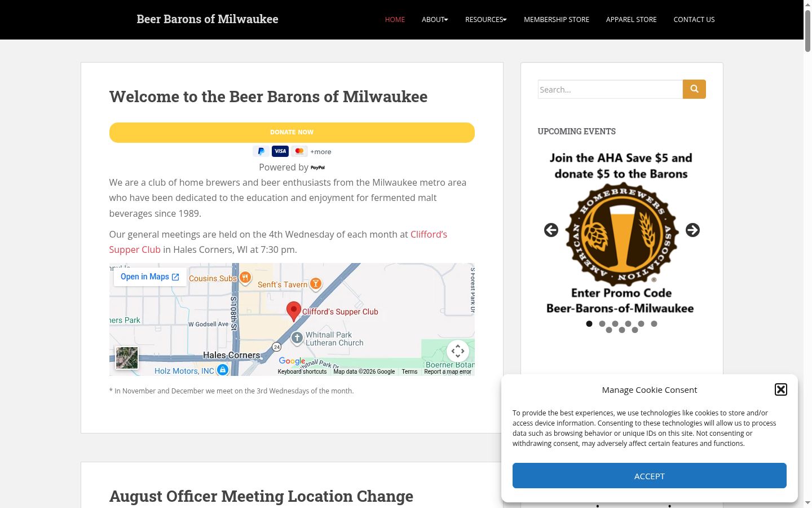Click the Cousins Subs restaurant marker
Viewport: 812px width, 508px height.
click(x=245, y=277)
